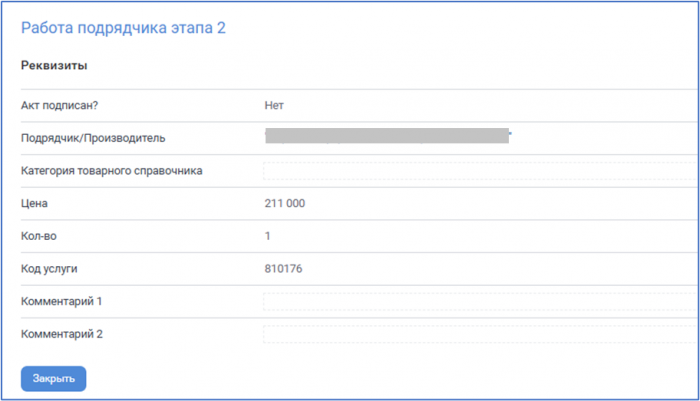Click the Комментарий 1 label
Screen dimensions: 700x401
pyautogui.click(x=62, y=302)
